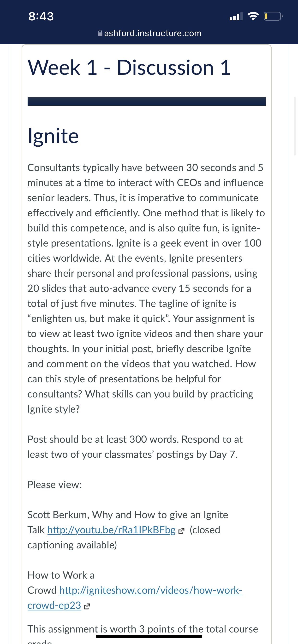
Task: Click the external link icon after crowd-ep23
Action: point(87,606)
